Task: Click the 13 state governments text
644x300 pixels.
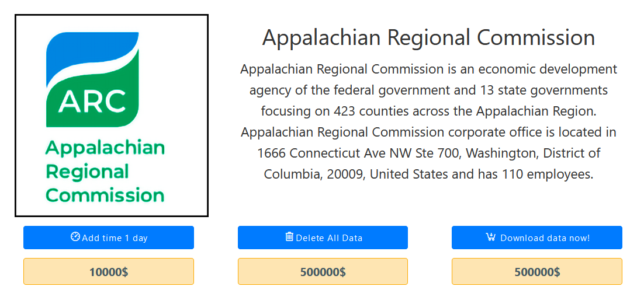Action: (x=544, y=90)
